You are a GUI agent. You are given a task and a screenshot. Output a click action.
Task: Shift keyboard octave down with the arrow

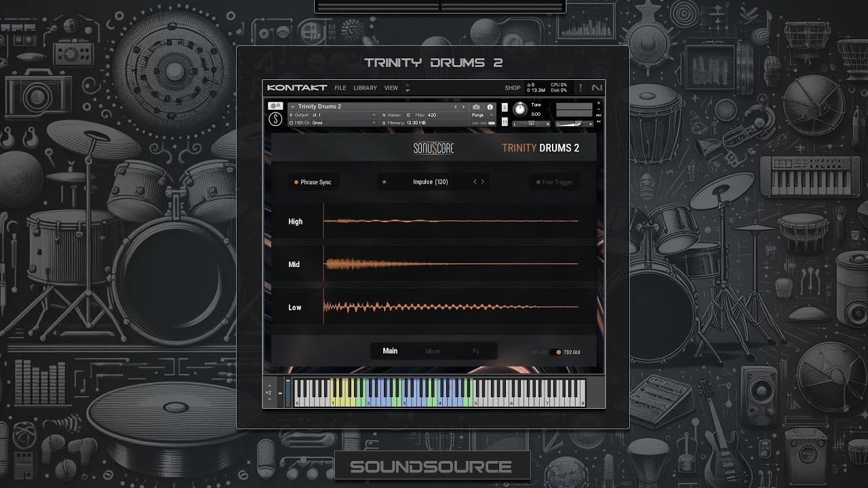[x=269, y=399]
